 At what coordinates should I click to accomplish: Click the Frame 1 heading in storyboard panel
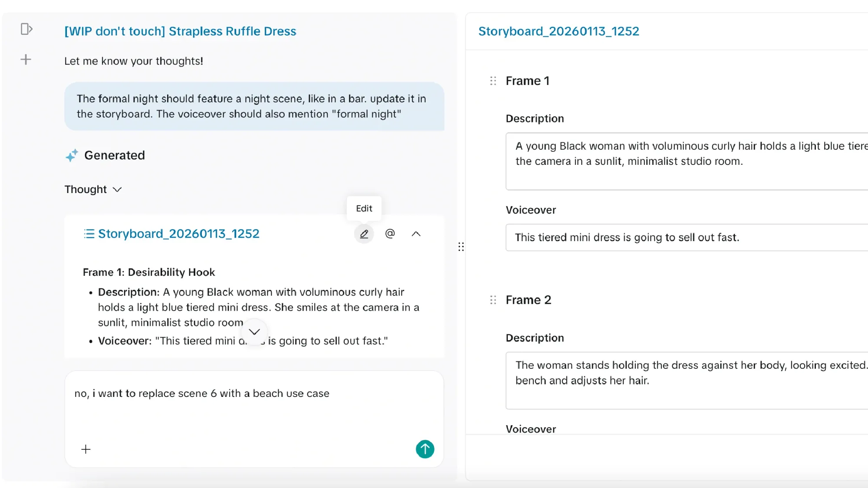click(x=527, y=81)
